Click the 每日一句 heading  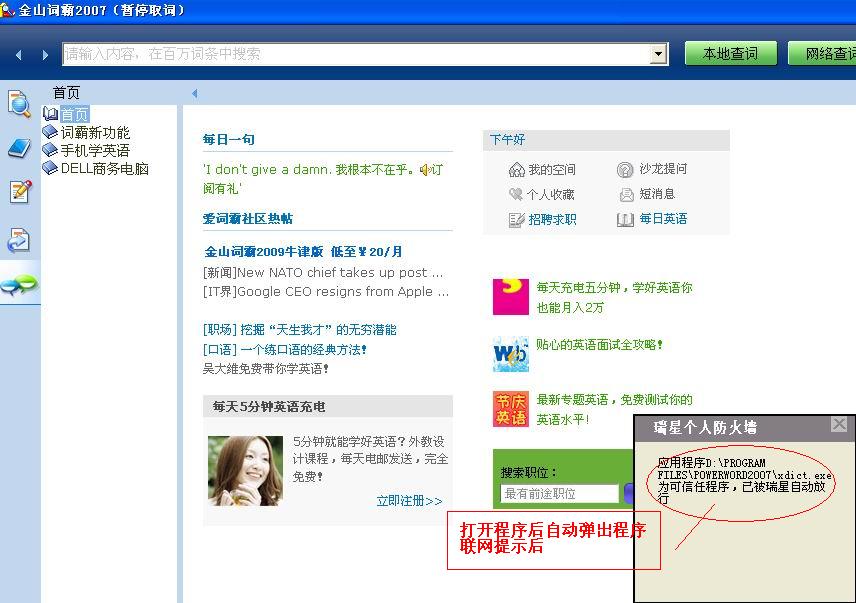coord(229,139)
